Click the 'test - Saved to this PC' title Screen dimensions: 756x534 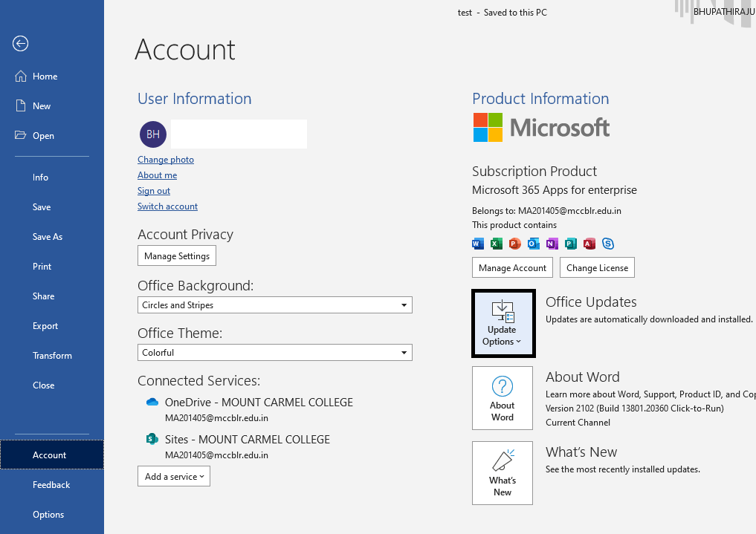(502, 13)
